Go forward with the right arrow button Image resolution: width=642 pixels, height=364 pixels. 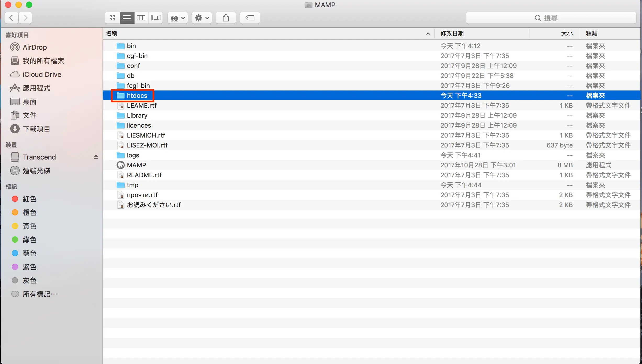(x=25, y=18)
